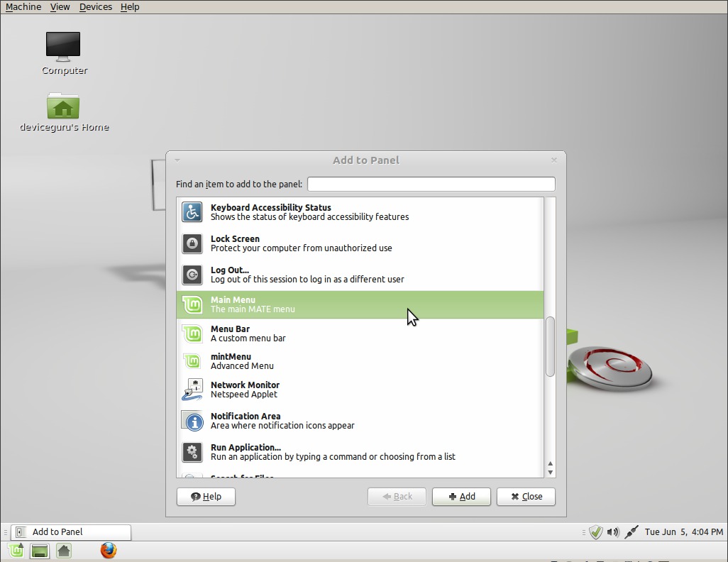Launch Firefox from the bottom panel
The width and height of the screenshot is (728, 562).
pyautogui.click(x=108, y=551)
